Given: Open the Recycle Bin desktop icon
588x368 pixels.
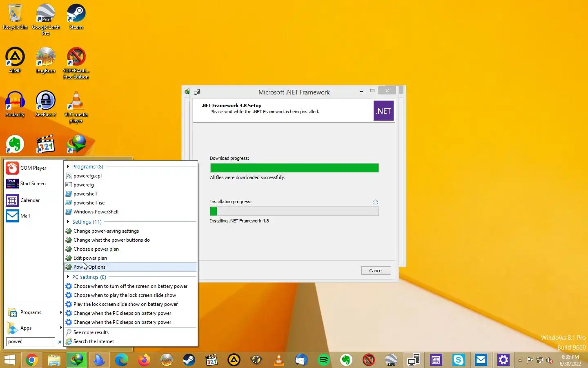Looking at the screenshot, I should [x=15, y=16].
